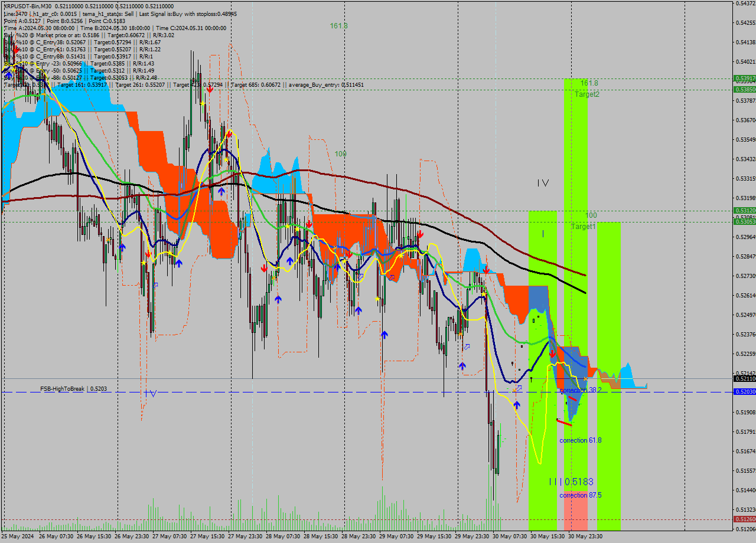
Task: Click the 'average_Buy_entry: 0.511451' text
Action: coord(326,84)
